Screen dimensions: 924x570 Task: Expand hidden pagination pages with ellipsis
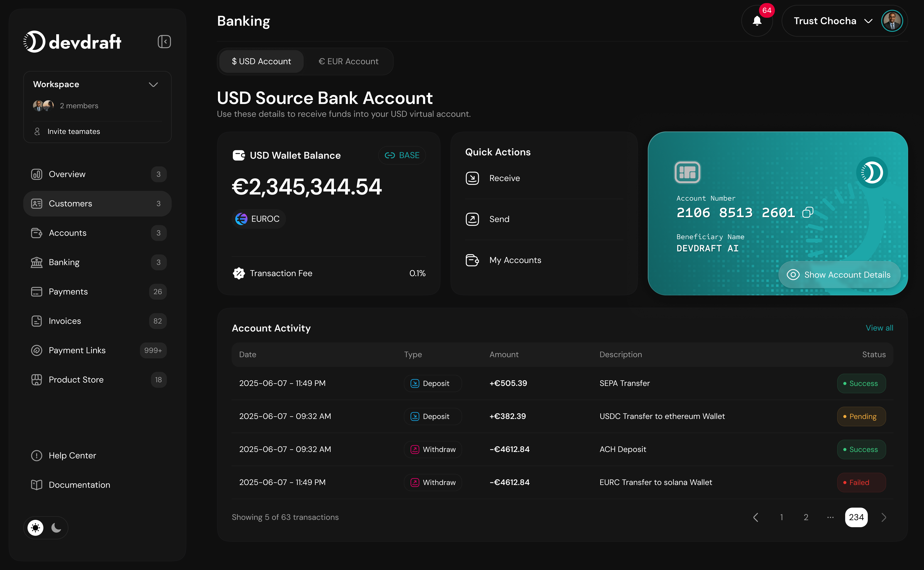point(830,517)
